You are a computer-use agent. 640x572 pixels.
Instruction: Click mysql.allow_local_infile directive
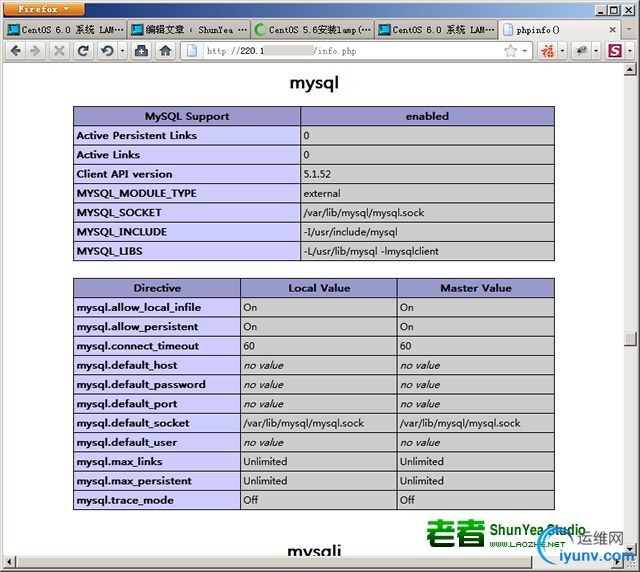click(x=139, y=307)
